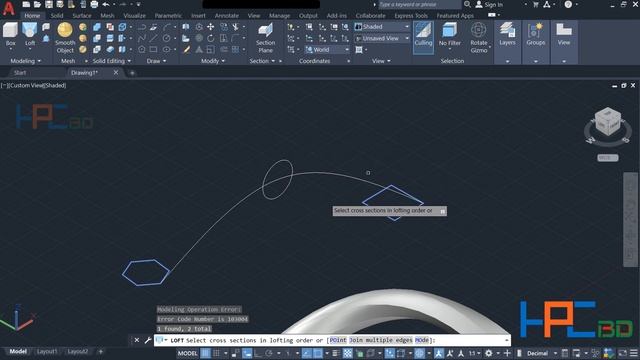This screenshot has width=640, height=360.
Task: Toggle MODEL space button in status bar
Action: point(188,353)
